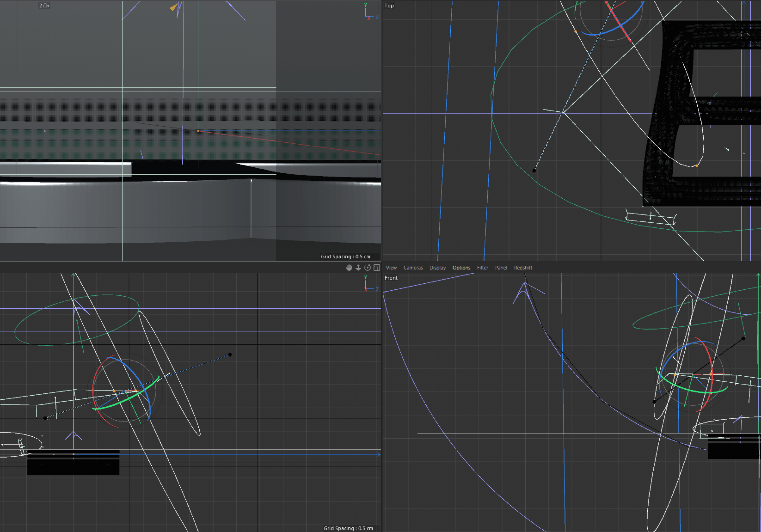Click the orbit rotate-view icon
Image resolution: width=761 pixels, height=532 pixels.
pyautogui.click(x=367, y=268)
